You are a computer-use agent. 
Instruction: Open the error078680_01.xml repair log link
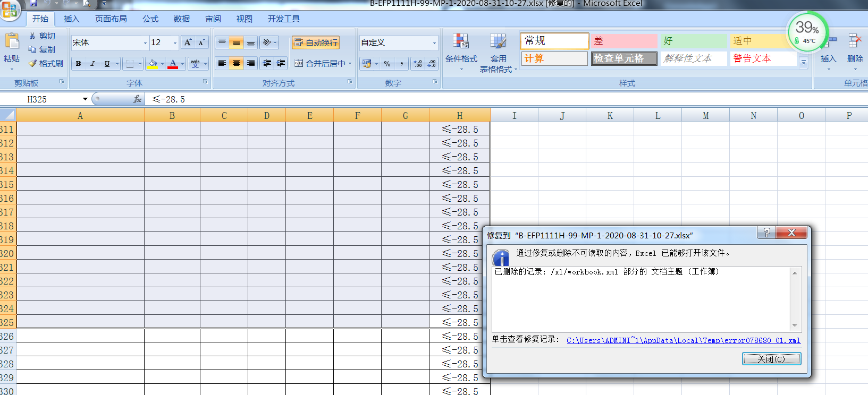(683, 340)
